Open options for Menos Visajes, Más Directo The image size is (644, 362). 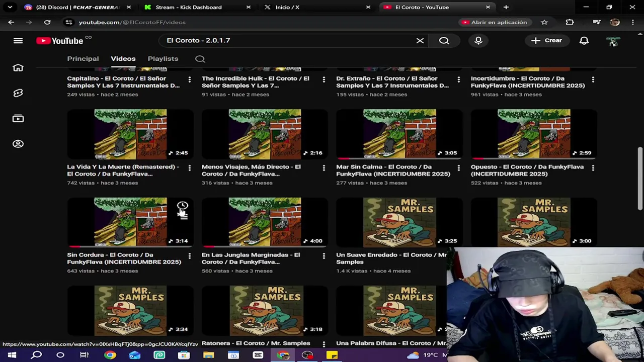324,168
